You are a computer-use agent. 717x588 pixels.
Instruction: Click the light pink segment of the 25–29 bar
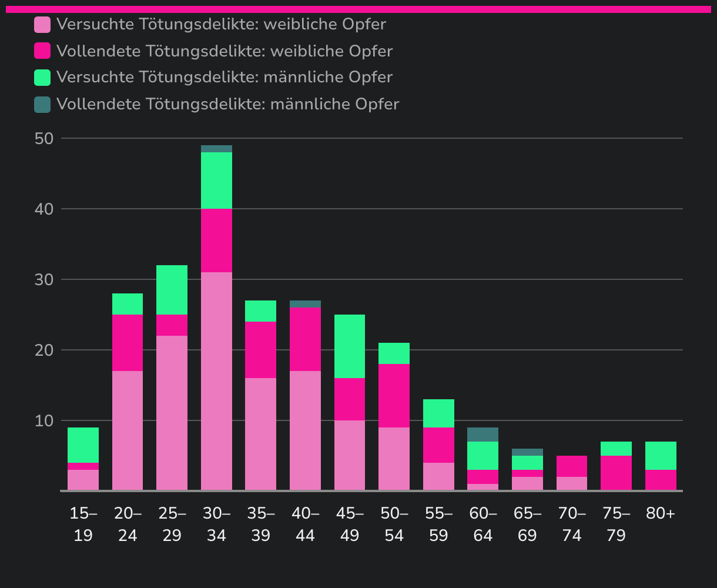tap(172, 413)
